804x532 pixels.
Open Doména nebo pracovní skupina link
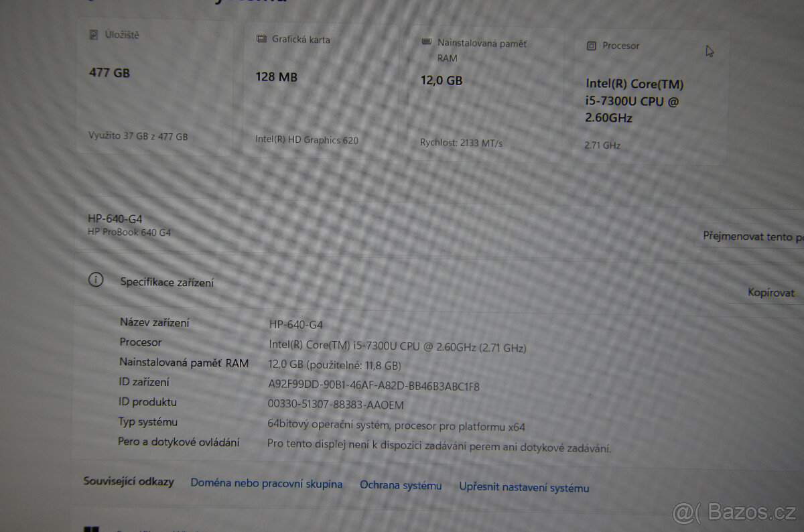(266, 484)
